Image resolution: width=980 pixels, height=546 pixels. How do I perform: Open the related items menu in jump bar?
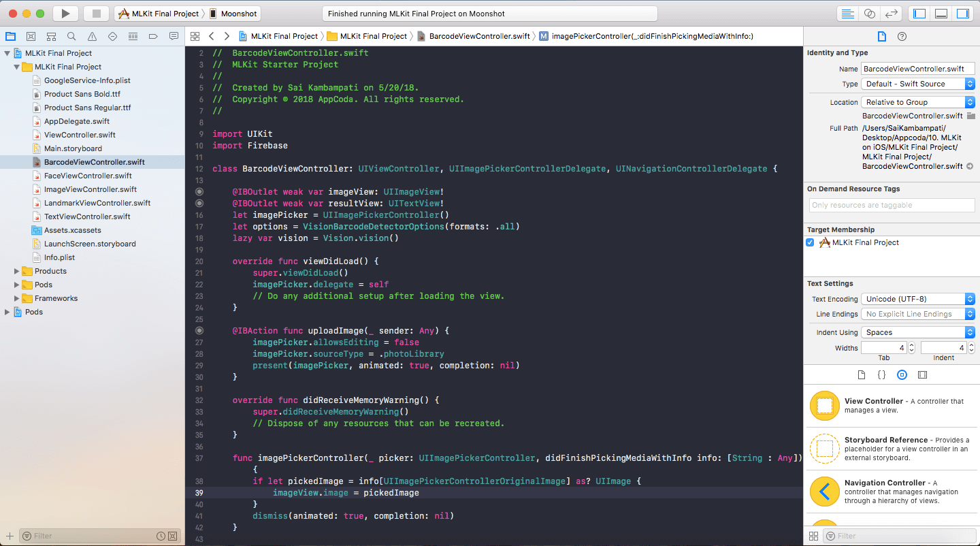195,36
